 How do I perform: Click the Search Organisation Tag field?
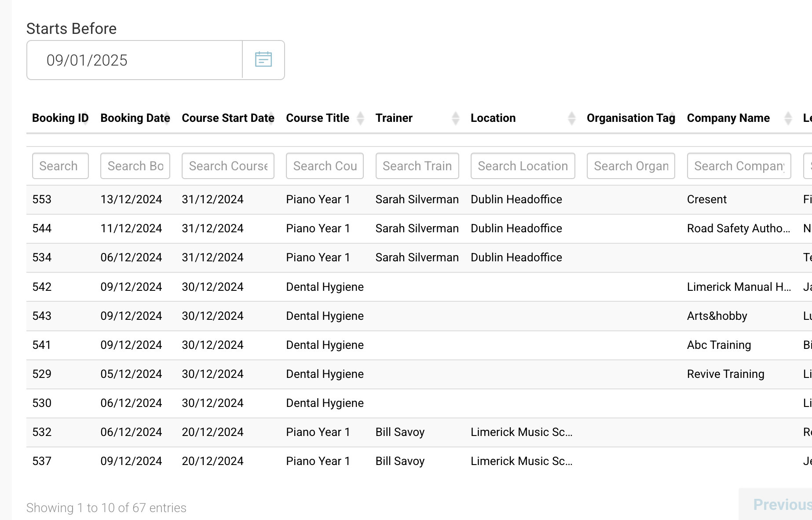click(x=631, y=166)
